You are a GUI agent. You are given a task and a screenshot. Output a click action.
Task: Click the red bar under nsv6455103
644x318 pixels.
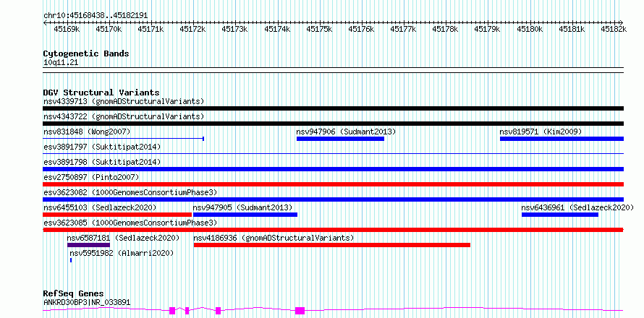coord(117,215)
